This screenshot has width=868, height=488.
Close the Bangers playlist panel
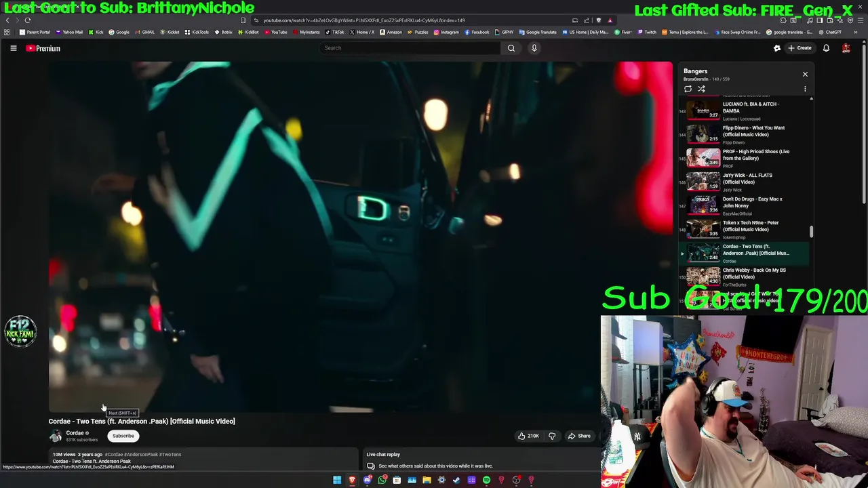805,74
